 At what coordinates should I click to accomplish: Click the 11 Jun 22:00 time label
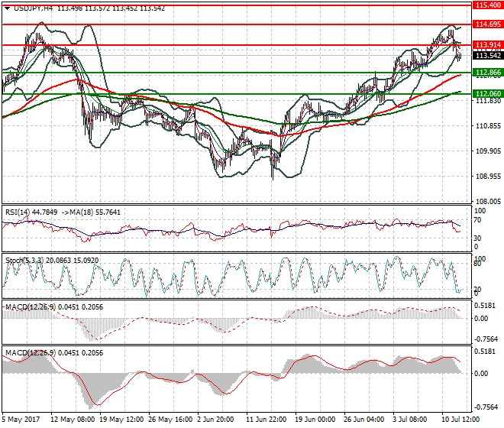pos(267,420)
